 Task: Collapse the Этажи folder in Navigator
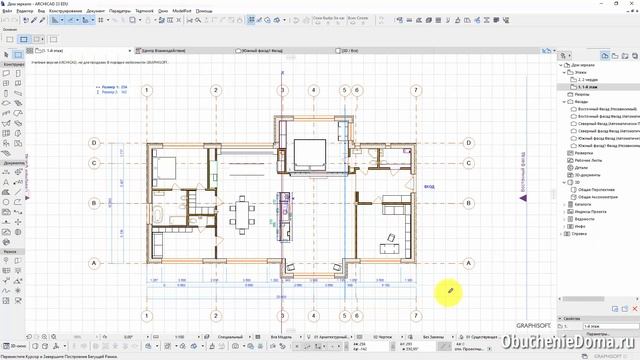pyautogui.click(x=565, y=72)
